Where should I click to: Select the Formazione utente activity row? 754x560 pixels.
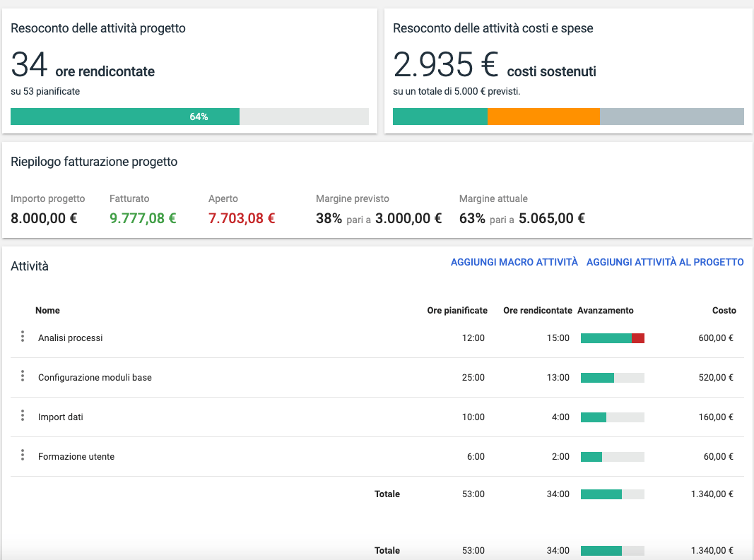pyautogui.click(x=76, y=457)
